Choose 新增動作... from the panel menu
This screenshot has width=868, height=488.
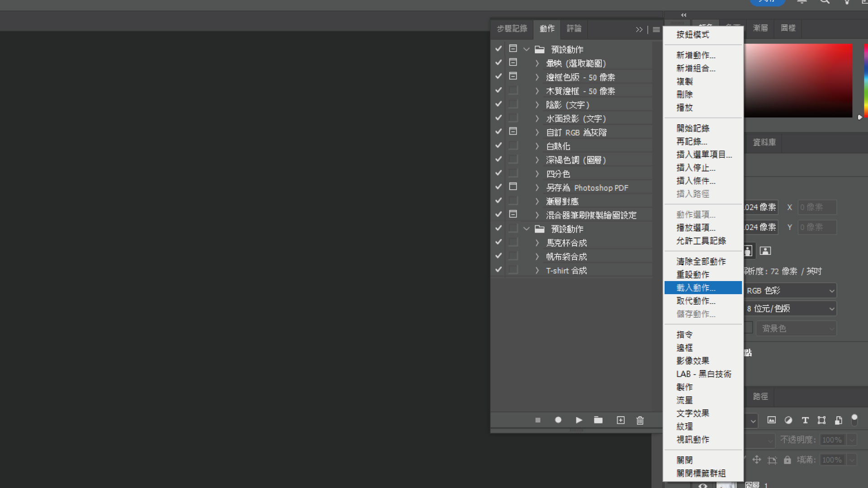[703, 55]
